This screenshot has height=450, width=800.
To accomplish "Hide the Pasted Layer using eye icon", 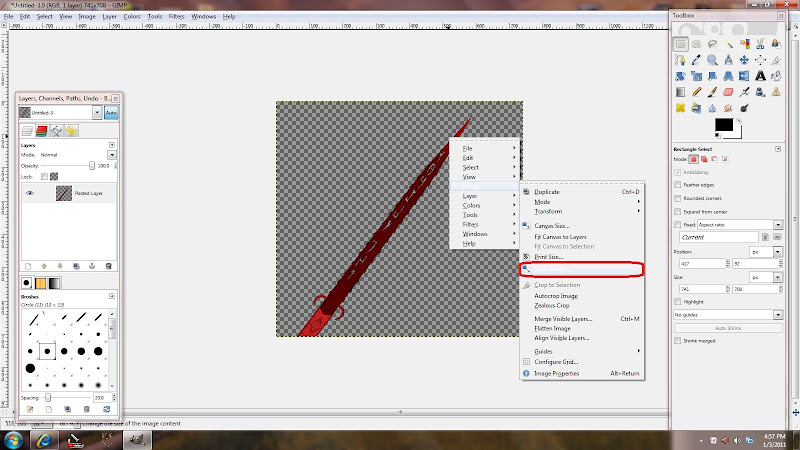I will 31,194.
